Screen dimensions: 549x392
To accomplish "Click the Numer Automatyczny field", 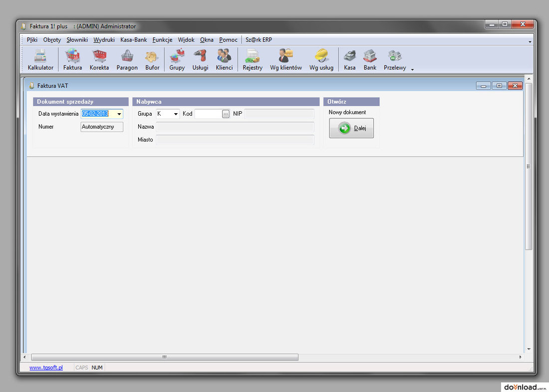I will (102, 127).
